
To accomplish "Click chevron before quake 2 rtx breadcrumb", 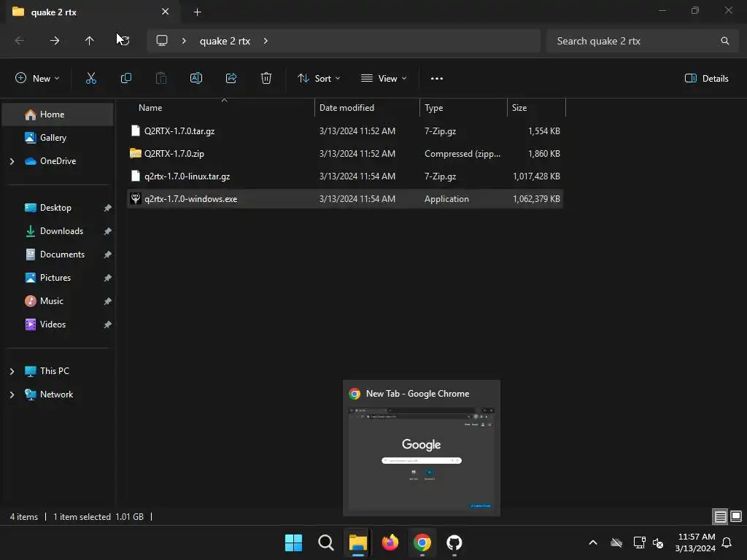I will (184, 41).
